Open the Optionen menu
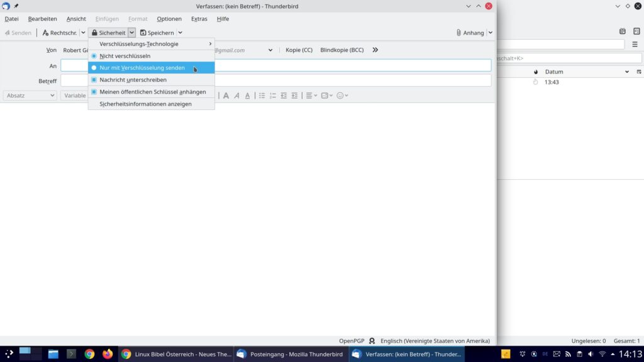644x362 pixels. pos(169,19)
